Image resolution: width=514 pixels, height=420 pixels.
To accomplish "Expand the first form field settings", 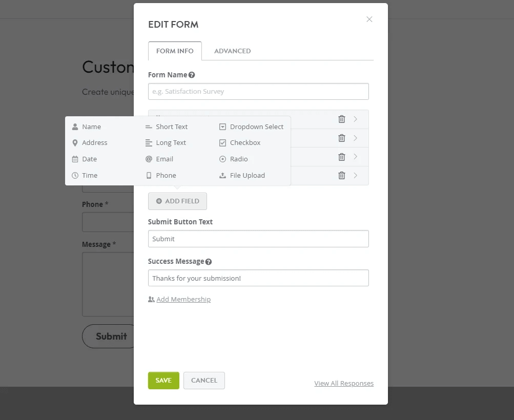I will point(355,119).
